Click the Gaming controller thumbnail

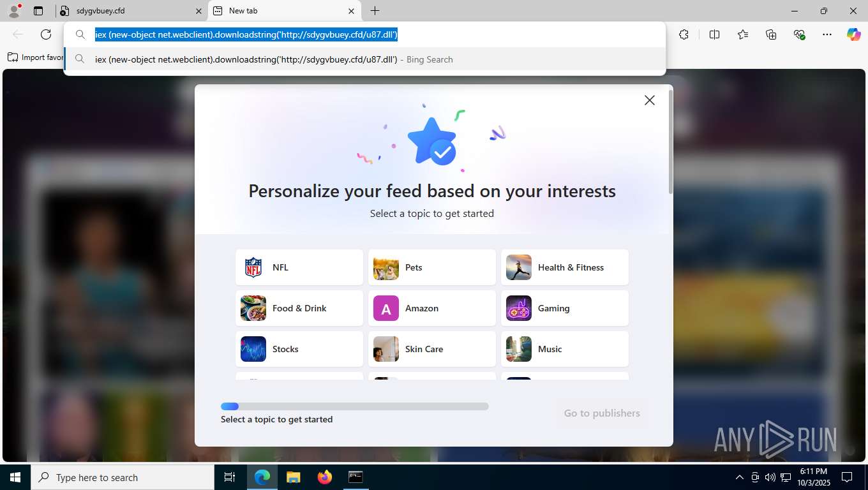point(519,308)
